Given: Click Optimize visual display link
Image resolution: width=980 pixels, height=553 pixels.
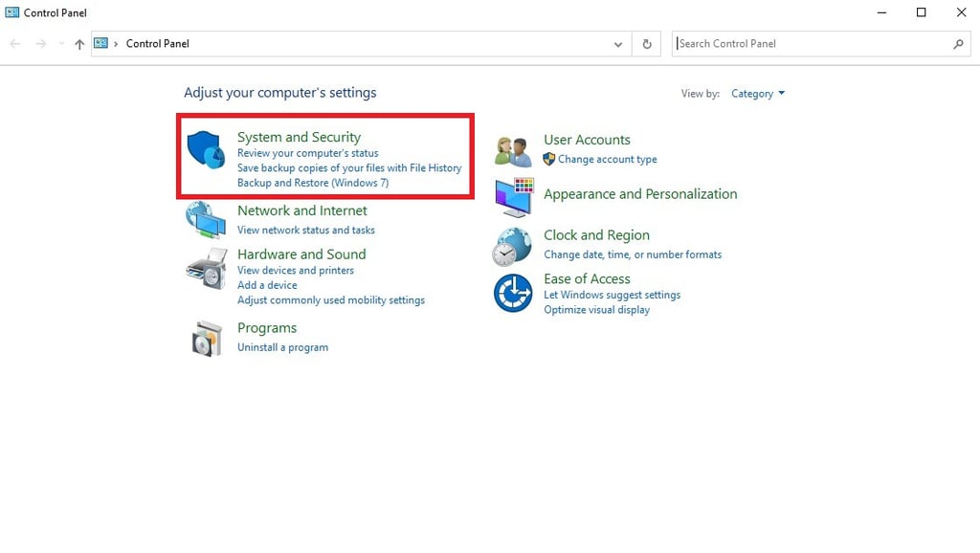Looking at the screenshot, I should 596,310.
